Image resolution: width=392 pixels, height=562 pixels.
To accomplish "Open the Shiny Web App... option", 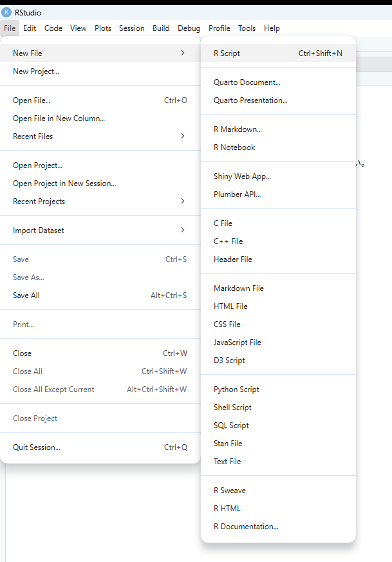I will (242, 176).
